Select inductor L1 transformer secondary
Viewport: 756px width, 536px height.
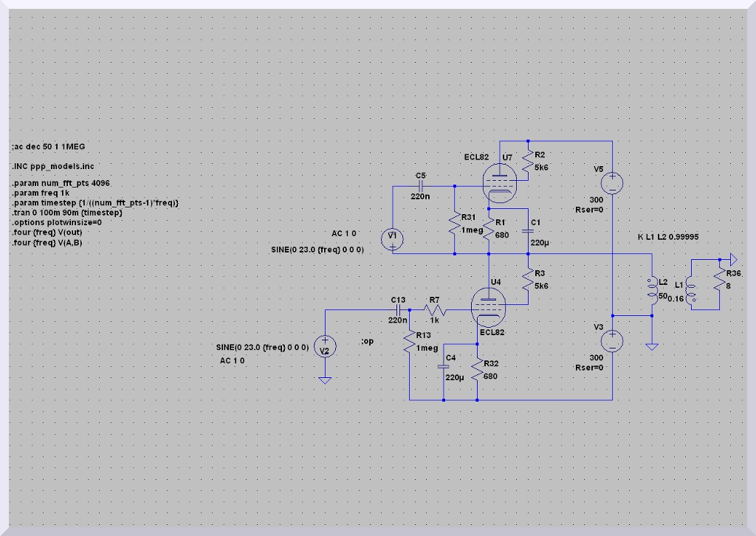(x=690, y=291)
